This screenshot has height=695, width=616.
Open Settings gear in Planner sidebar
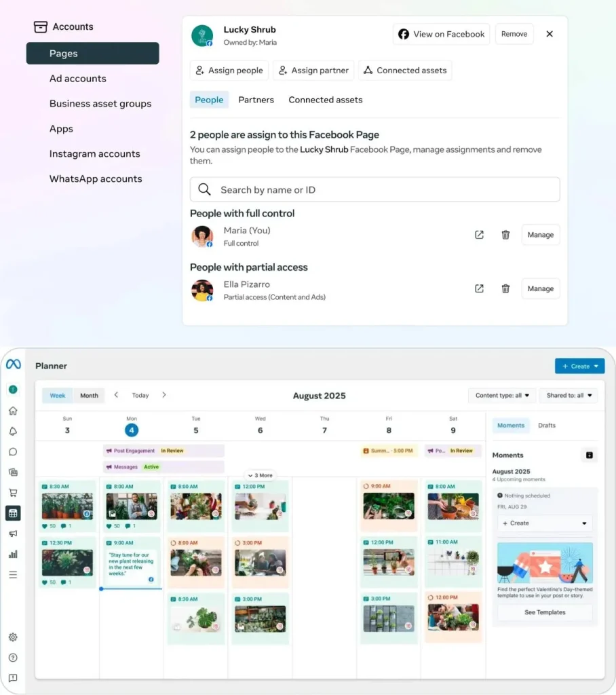(13, 637)
